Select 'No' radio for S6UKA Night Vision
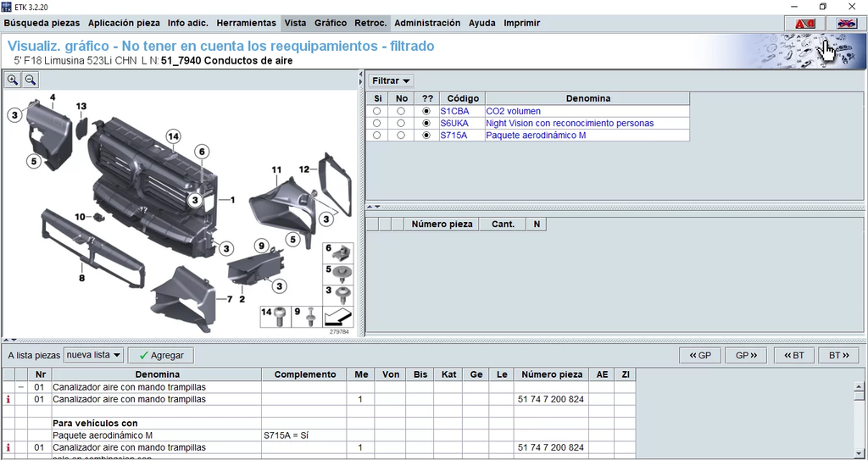Screen dimensions: 868x460 pyautogui.click(x=401, y=124)
